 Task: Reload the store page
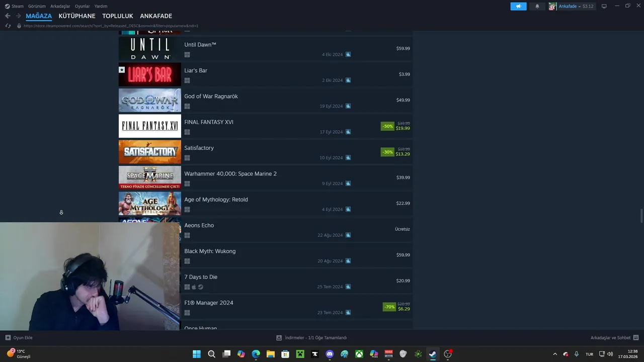8,26
